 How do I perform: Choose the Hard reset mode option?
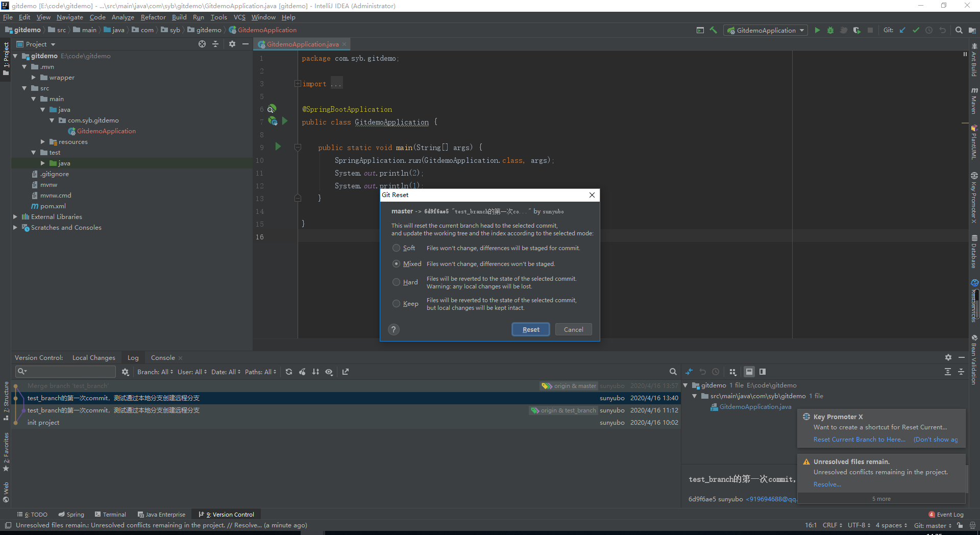click(396, 282)
